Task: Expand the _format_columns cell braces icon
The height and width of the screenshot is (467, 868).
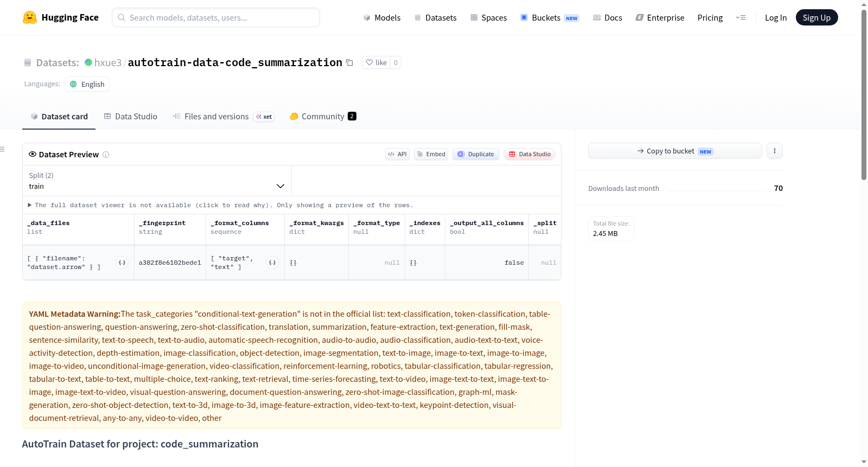Action: click(x=272, y=263)
